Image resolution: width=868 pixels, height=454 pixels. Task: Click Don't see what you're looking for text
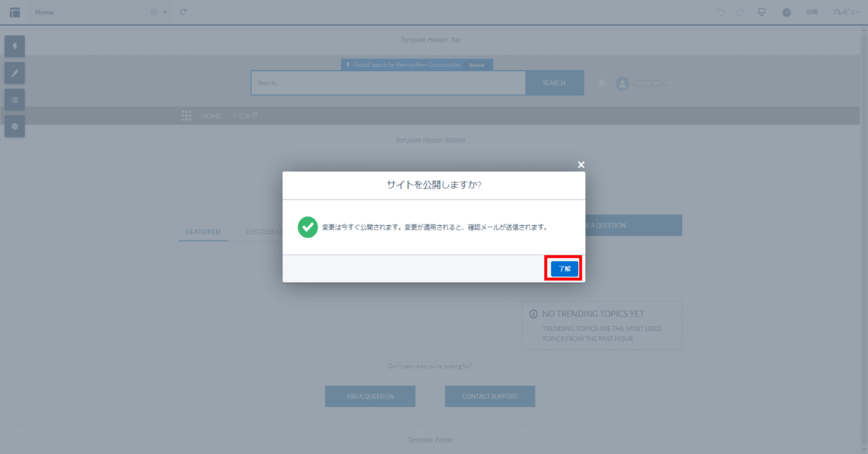pyautogui.click(x=430, y=366)
